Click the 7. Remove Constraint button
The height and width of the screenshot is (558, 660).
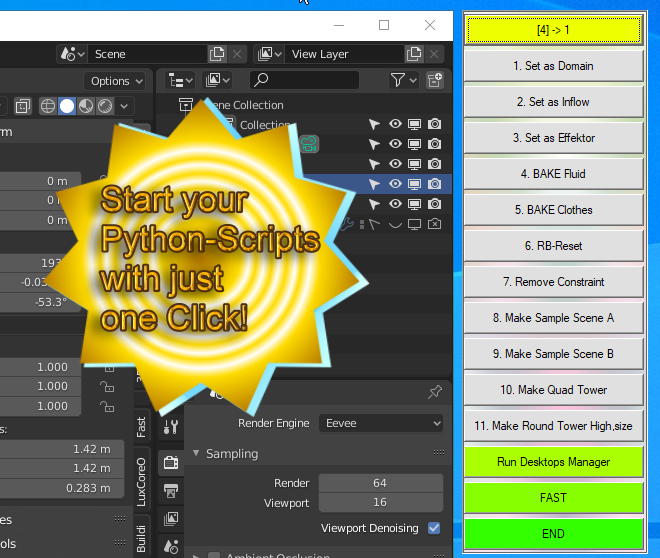(554, 282)
